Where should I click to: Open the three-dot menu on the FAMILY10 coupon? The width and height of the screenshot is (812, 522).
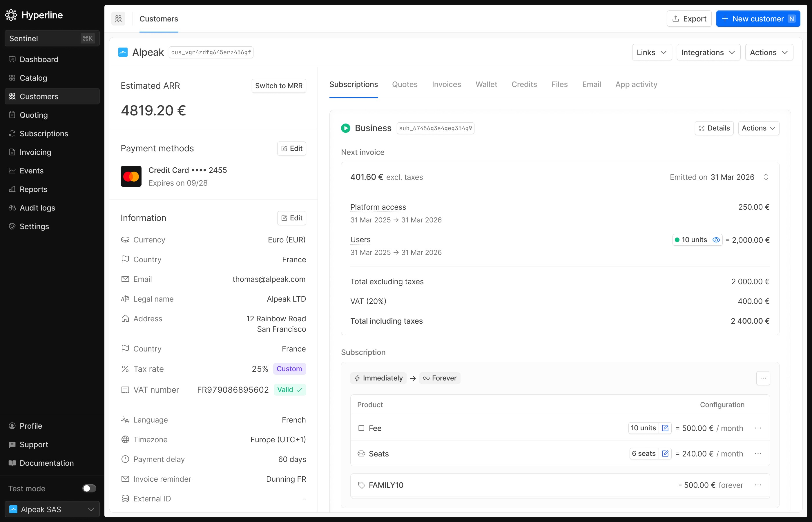(758, 485)
